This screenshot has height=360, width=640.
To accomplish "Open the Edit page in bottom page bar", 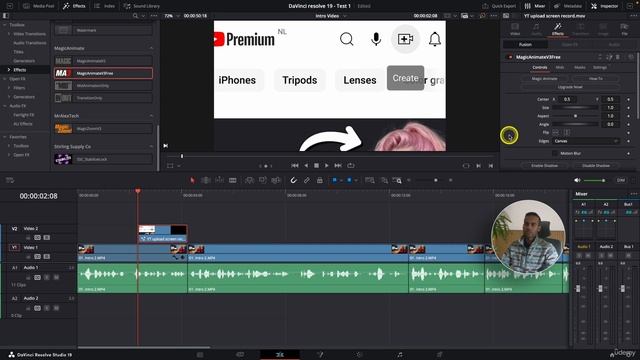I will pyautogui.click(x=280, y=355).
